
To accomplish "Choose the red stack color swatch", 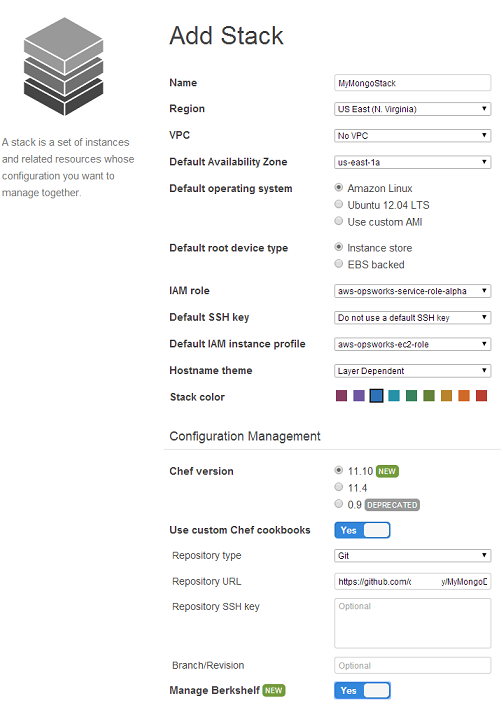I will [x=481, y=396].
